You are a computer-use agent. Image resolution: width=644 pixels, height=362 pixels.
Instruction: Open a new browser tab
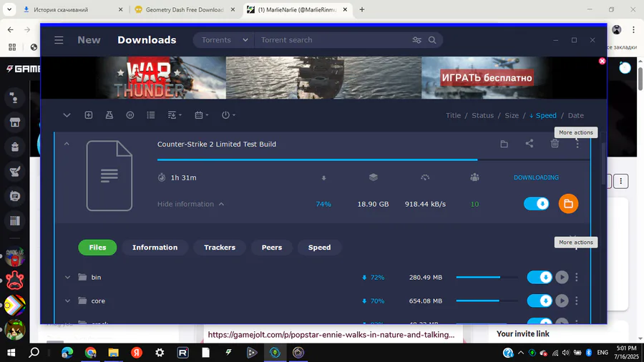(362, 9)
